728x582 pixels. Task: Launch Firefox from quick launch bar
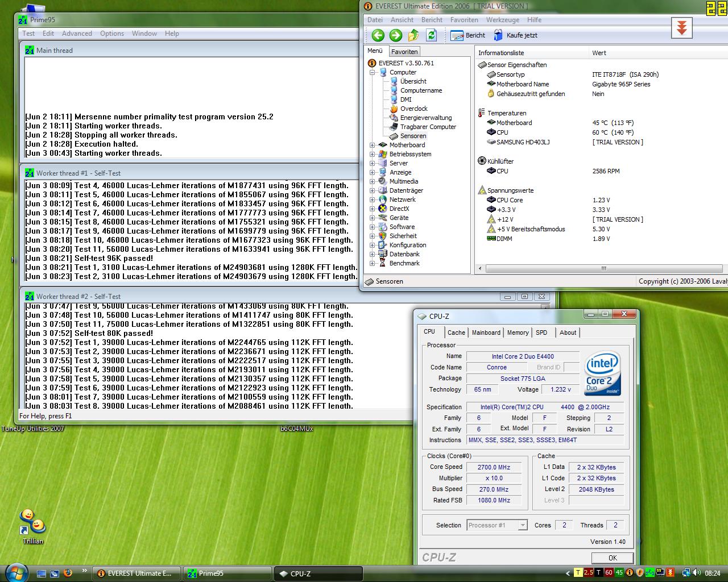[x=68, y=573]
